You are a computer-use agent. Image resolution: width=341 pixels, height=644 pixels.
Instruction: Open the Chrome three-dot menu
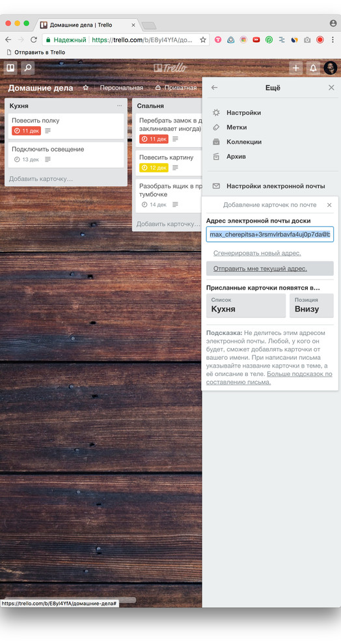click(333, 40)
